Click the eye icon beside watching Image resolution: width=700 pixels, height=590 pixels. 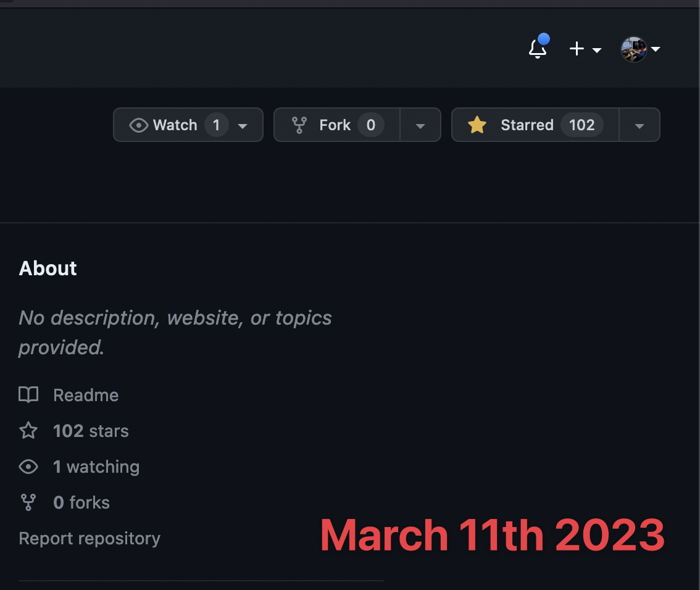click(x=28, y=467)
